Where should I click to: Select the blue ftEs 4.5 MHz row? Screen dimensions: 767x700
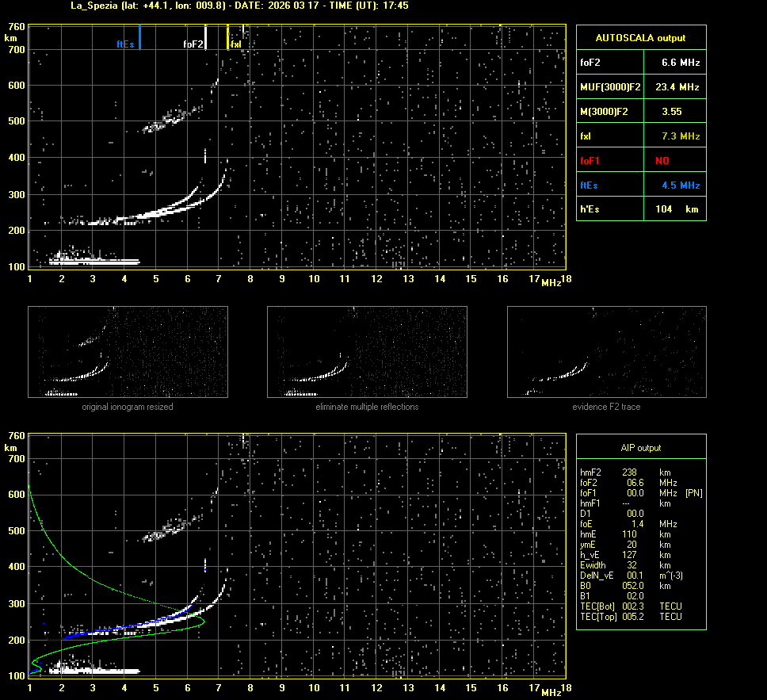pyautogui.click(x=640, y=186)
